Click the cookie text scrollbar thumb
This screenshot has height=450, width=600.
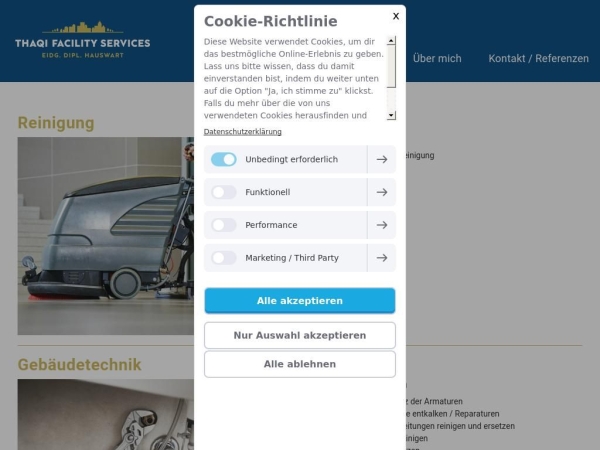tap(391, 66)
